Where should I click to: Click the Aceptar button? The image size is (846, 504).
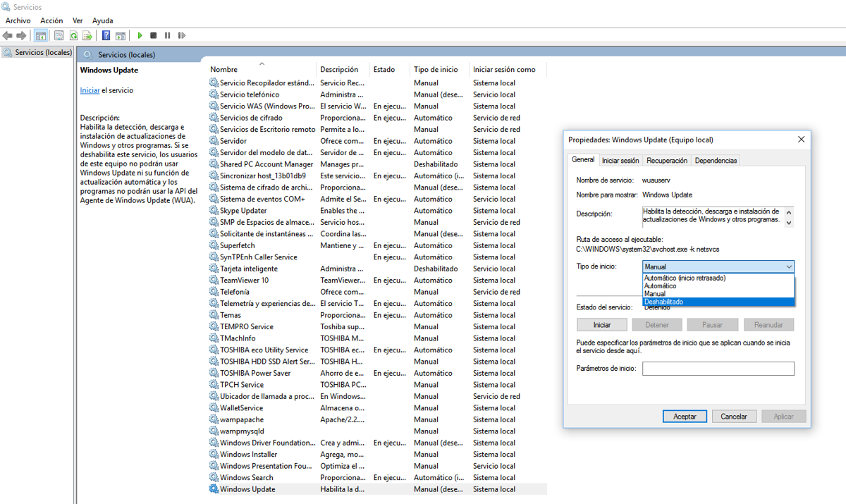pyautogui.click(x=685, y=416)
